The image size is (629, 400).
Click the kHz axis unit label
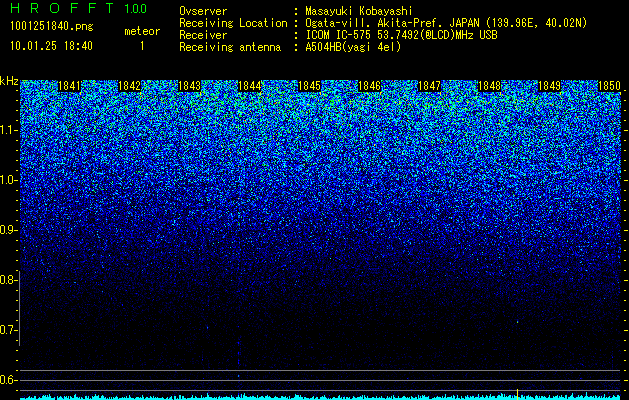(9, 81)
